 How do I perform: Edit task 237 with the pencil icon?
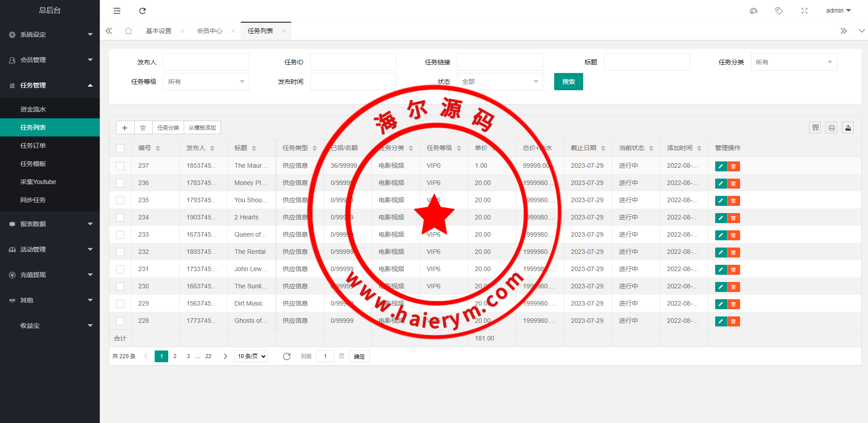click(721, 166)
